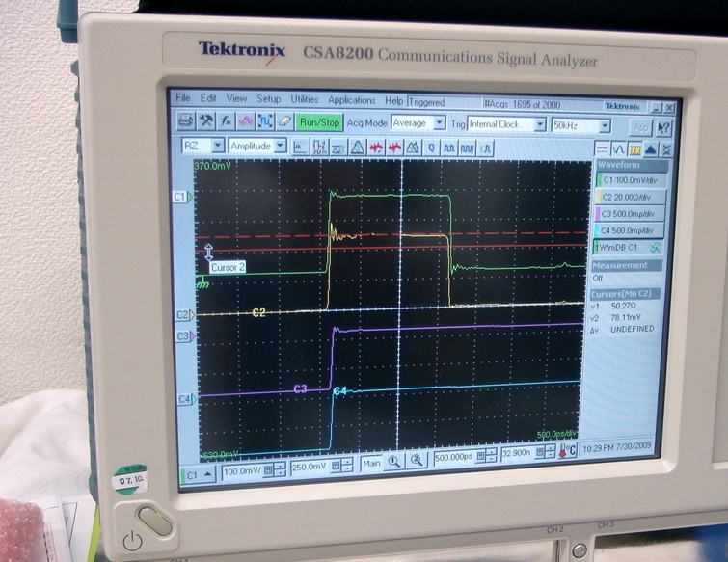
Task: Open the Setup menu
Action: coord(268,99)
